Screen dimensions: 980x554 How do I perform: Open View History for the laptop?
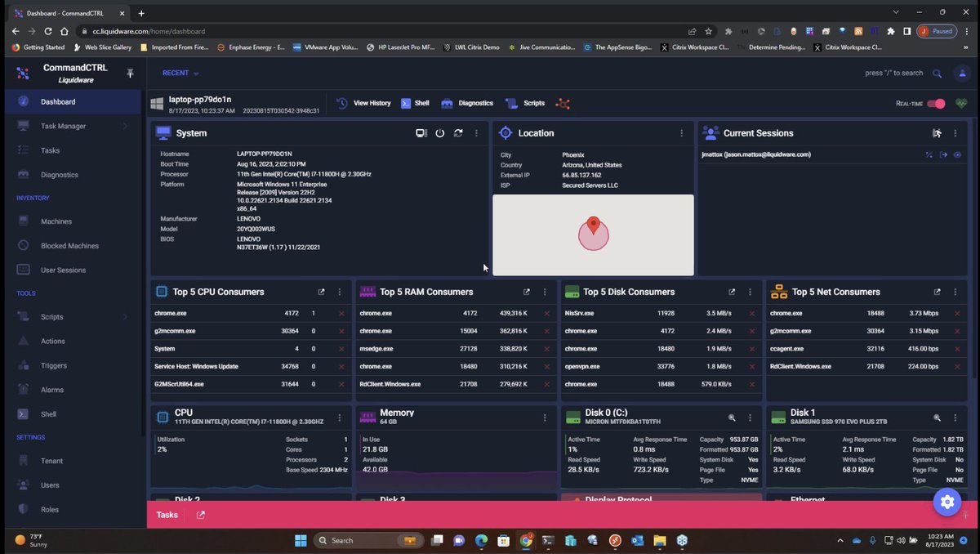(363, 103)
